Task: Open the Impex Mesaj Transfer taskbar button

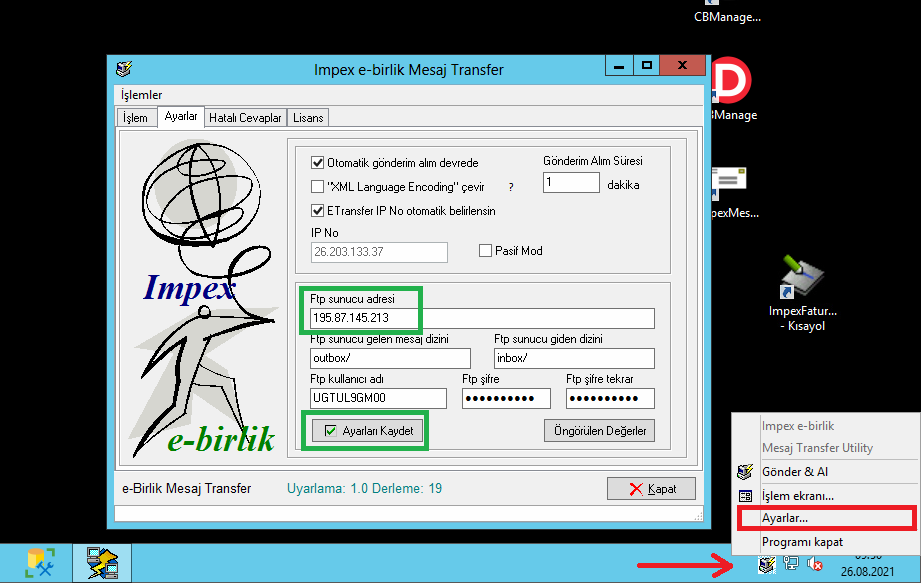Action: click(102, 563)
